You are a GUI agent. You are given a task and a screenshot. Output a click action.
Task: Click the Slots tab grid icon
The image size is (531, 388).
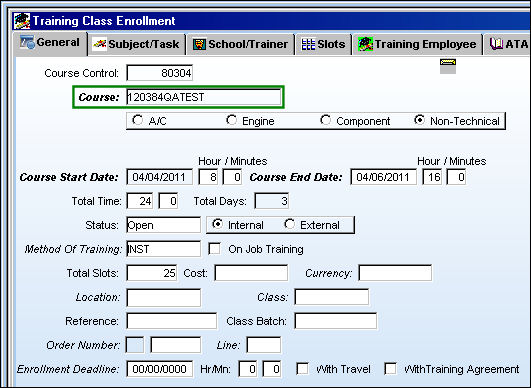point(308,44)
